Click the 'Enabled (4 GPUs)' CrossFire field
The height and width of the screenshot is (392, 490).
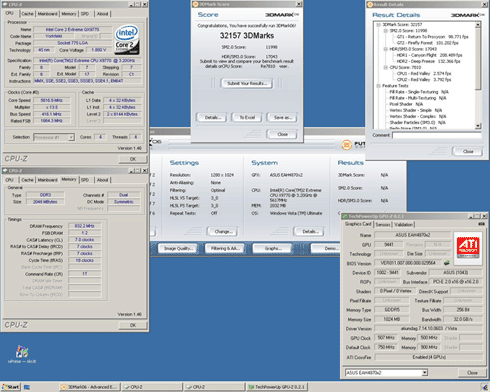pos(429,357)
